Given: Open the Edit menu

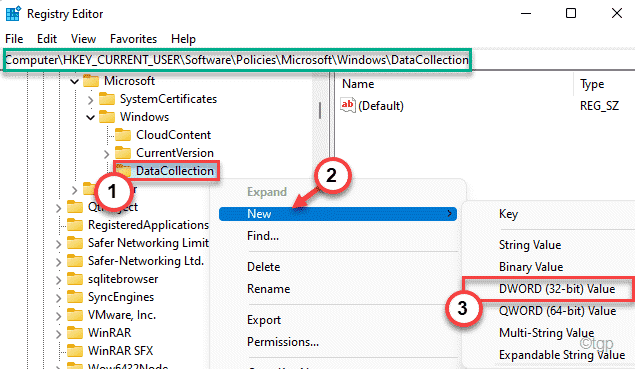Looking at the screenshot, I should coord(47,39).
